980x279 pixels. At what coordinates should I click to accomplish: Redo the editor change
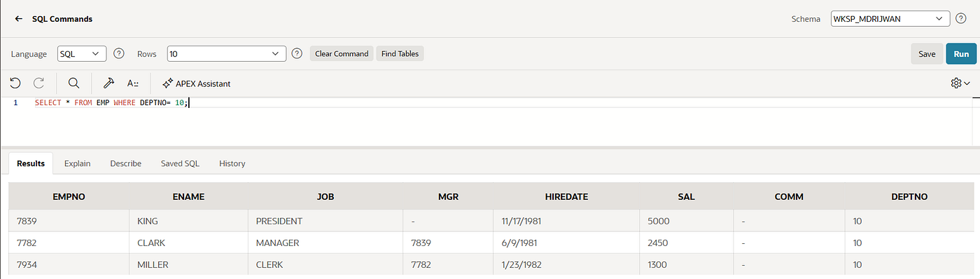pos(39,83)
